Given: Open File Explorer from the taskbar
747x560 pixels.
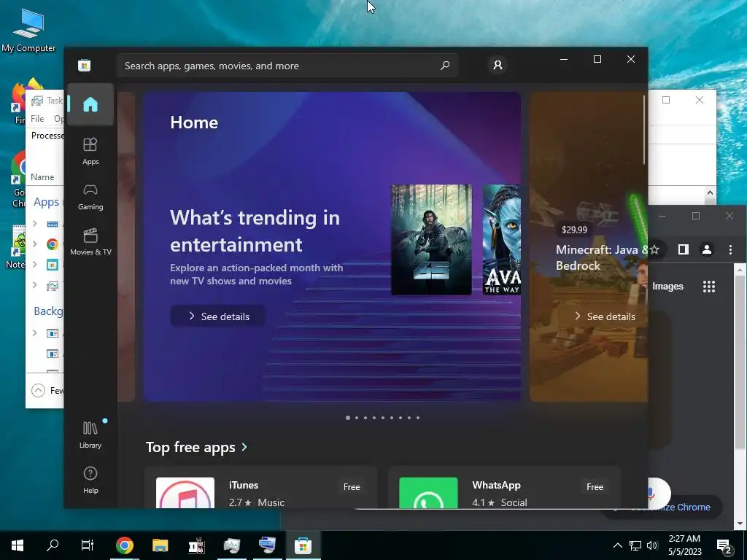Looking at the screenshot, I should pyautogui.click(x=160, y=545).
